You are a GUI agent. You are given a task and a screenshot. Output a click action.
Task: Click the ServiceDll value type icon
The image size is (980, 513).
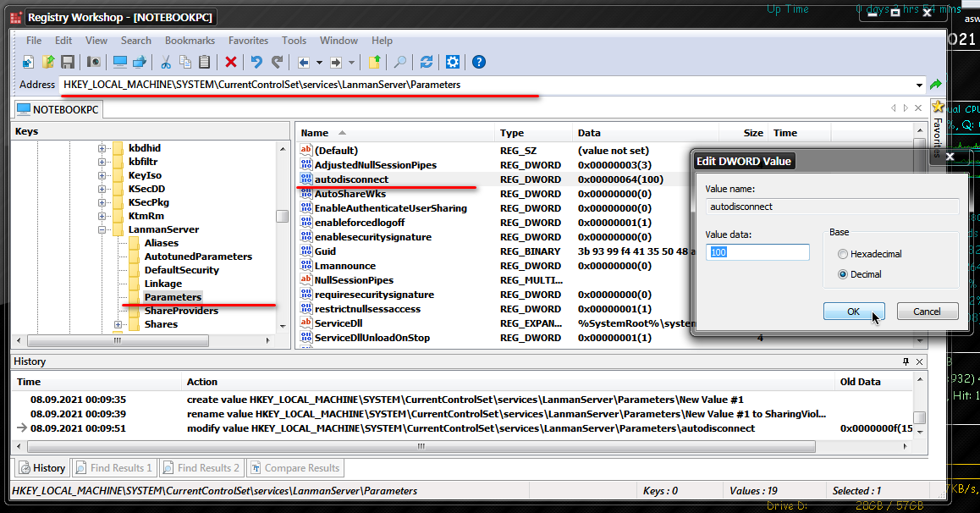(x=306, y=323)
